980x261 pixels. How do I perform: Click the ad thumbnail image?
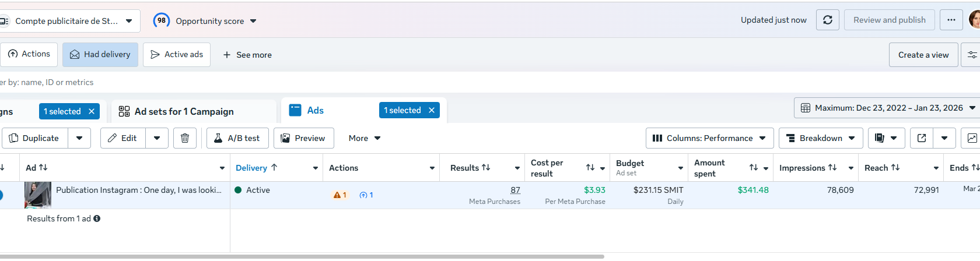tap(38, 195)
